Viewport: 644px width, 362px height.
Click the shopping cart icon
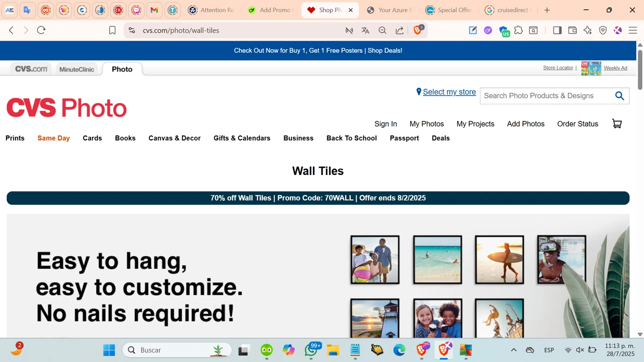tap(617, 124)
